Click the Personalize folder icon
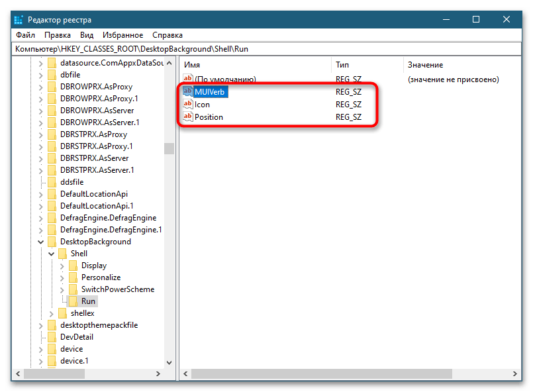Screen dimensions: 533x392 point(73,277)
